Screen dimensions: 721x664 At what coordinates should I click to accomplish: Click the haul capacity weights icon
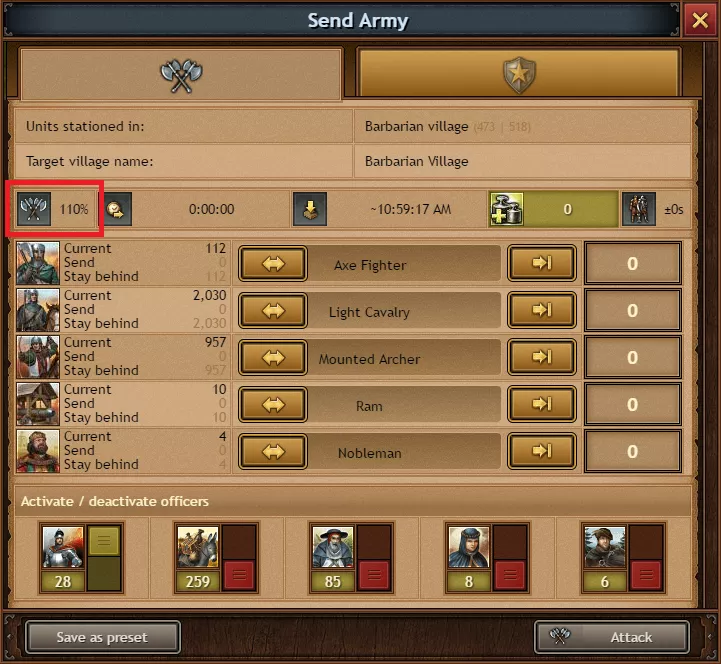[507, 209]
